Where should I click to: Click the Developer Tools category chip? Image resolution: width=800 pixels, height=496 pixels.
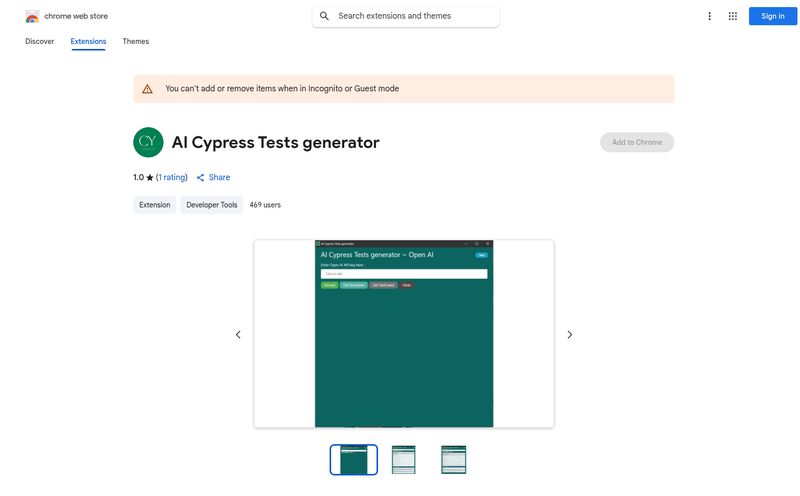212,205
